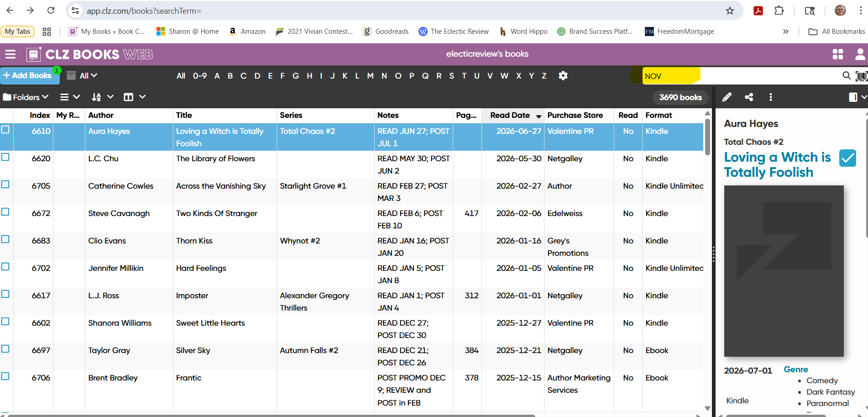
Task: Open the three-dot more options menu
Action: pos(771,97)
